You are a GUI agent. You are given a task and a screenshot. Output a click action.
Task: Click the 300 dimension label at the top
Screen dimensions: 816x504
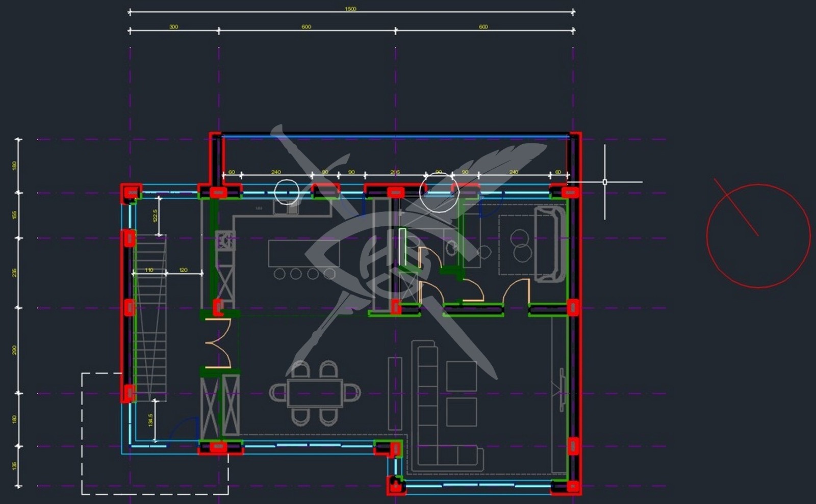pyautogui.click(x=173, y=26)
